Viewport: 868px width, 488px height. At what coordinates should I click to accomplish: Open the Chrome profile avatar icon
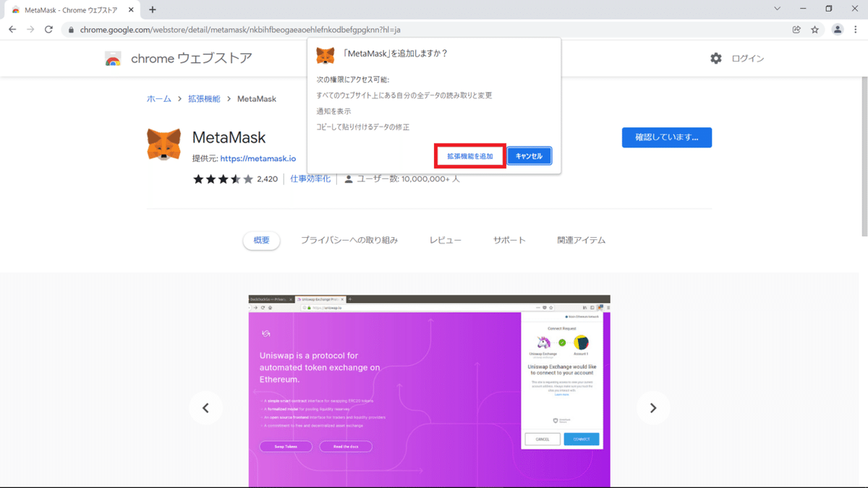point(838,30)
